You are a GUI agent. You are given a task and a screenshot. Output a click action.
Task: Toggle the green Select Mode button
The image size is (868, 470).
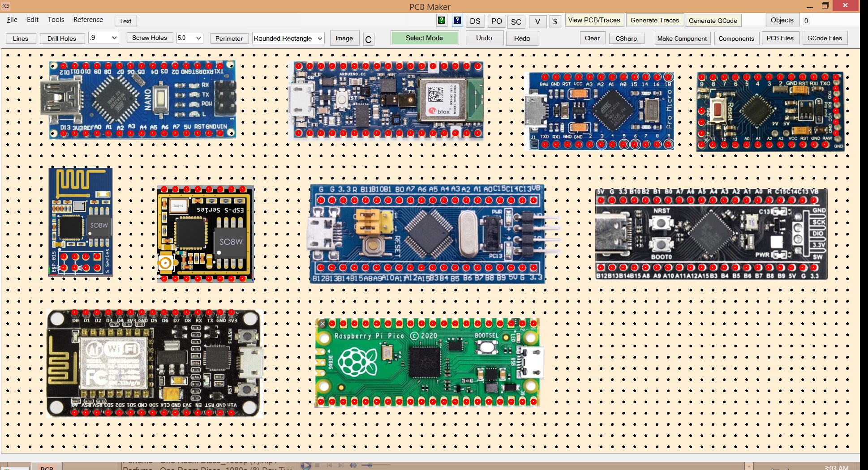pos(424,38)
